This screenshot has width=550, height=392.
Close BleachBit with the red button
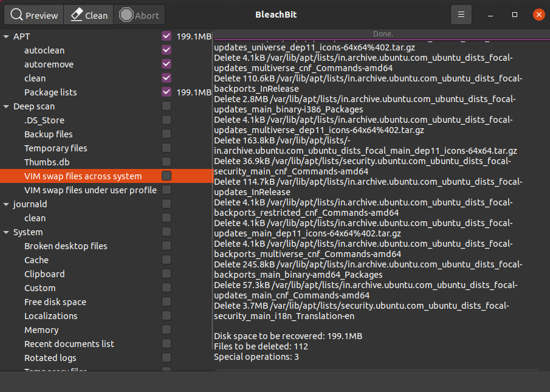[538, 15]
